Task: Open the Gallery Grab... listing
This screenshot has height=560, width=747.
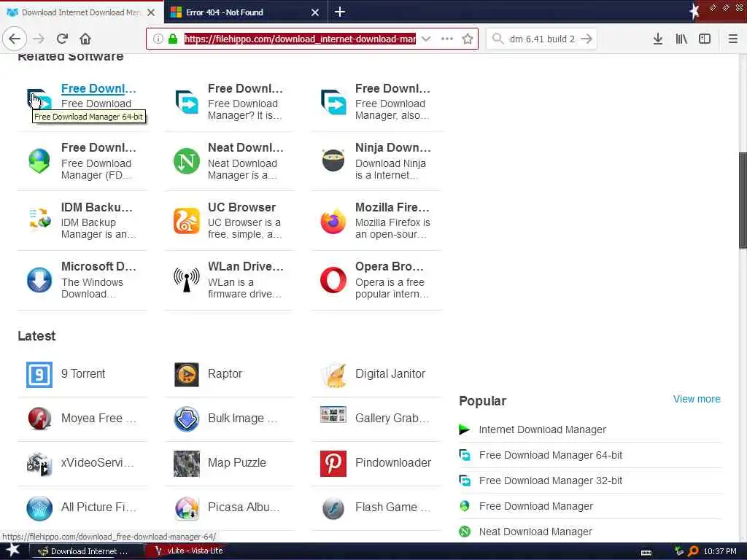Action: (392, 418)
